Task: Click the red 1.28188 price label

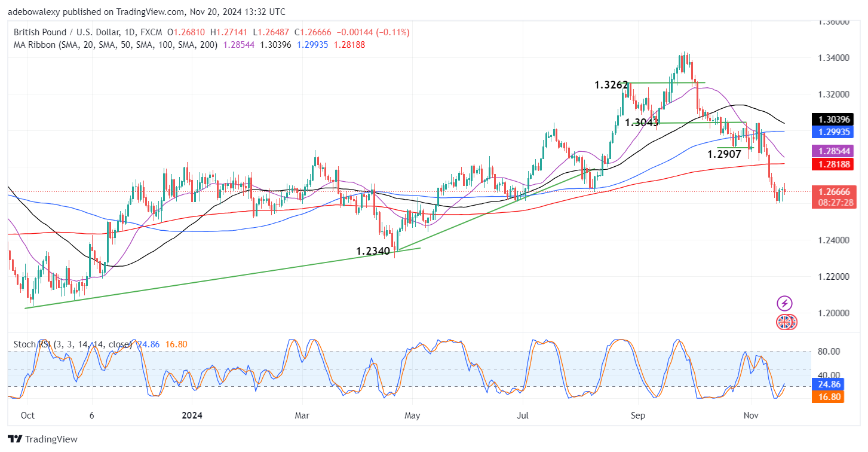Action: click(x=832, y=163)
